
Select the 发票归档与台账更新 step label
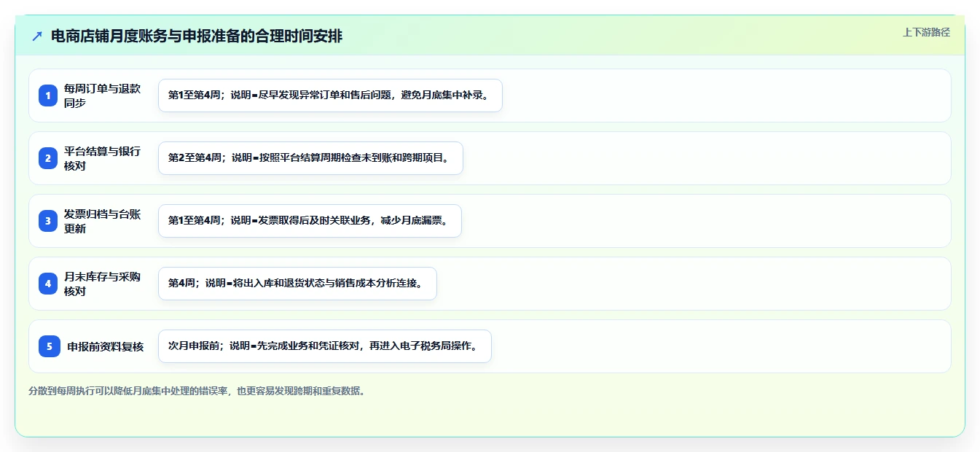pyautogui.click(x=103, y=221)
